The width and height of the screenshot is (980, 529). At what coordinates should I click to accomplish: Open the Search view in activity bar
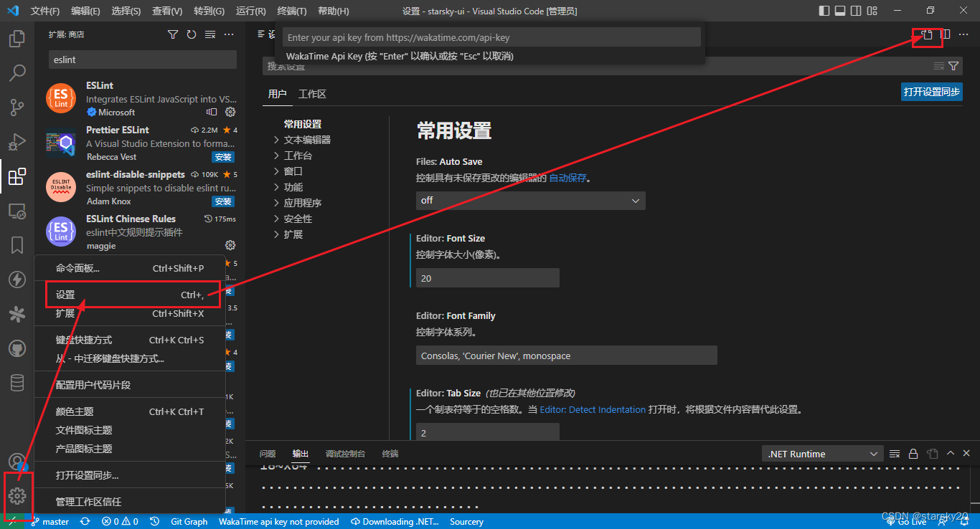click(x=17, y=72)
